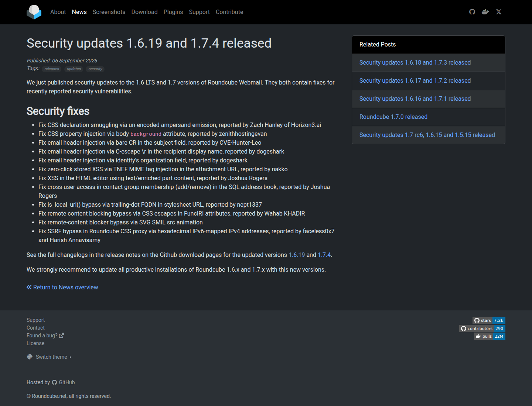Open related post 1.6.18 and 1.7.3

point(415,62)
